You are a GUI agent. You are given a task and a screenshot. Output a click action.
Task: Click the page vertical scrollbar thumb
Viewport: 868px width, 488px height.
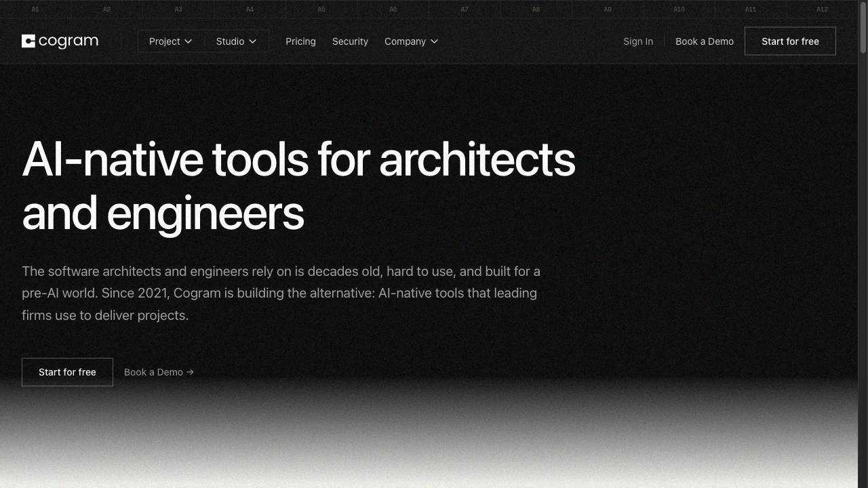(x=863, y=27)
